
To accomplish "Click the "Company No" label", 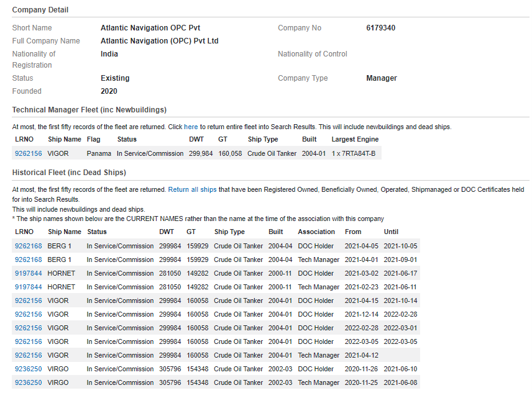I will click(x=300, y=28).
